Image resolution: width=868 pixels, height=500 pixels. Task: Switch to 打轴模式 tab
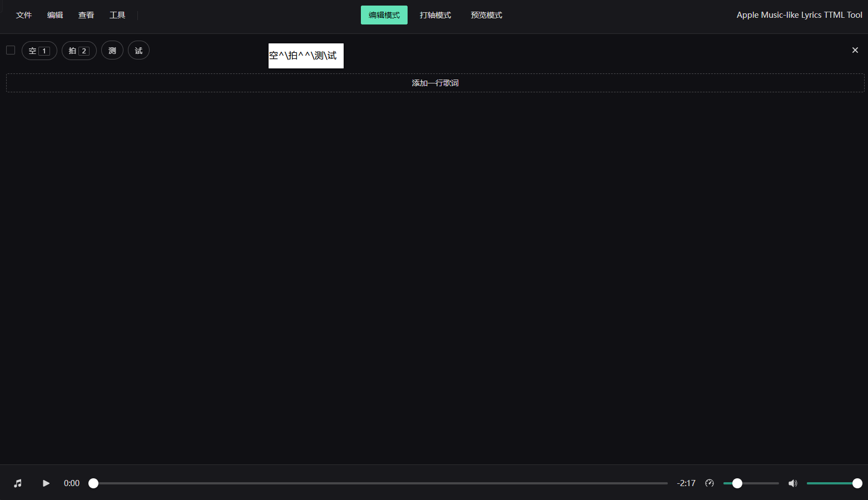click(435, 15)
